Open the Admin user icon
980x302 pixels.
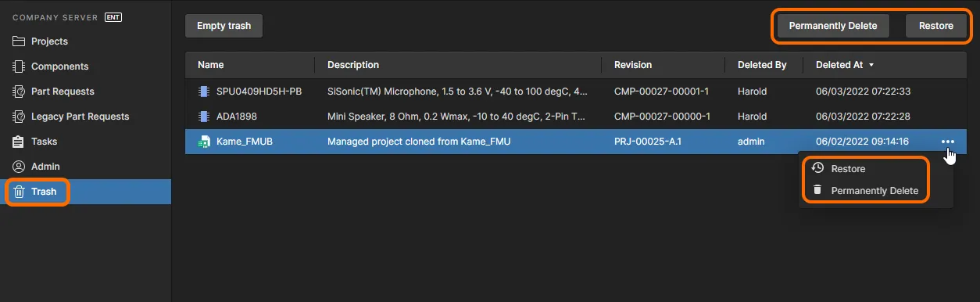tap(19, 167)
